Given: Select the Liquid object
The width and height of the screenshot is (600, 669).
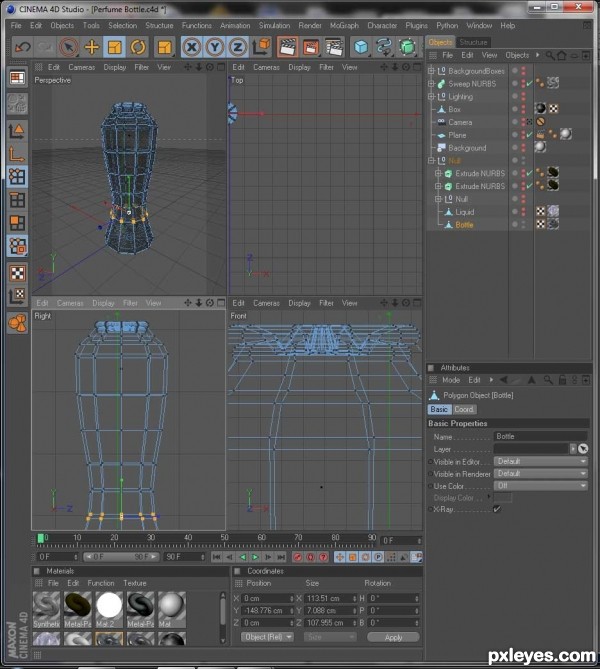Looking at the screenshot, I should pos(464,212).
